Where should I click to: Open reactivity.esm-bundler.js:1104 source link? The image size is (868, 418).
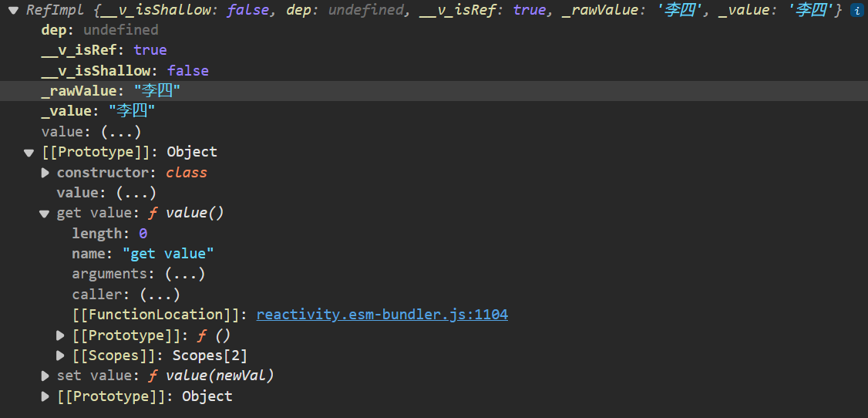(x=382, y=315)
